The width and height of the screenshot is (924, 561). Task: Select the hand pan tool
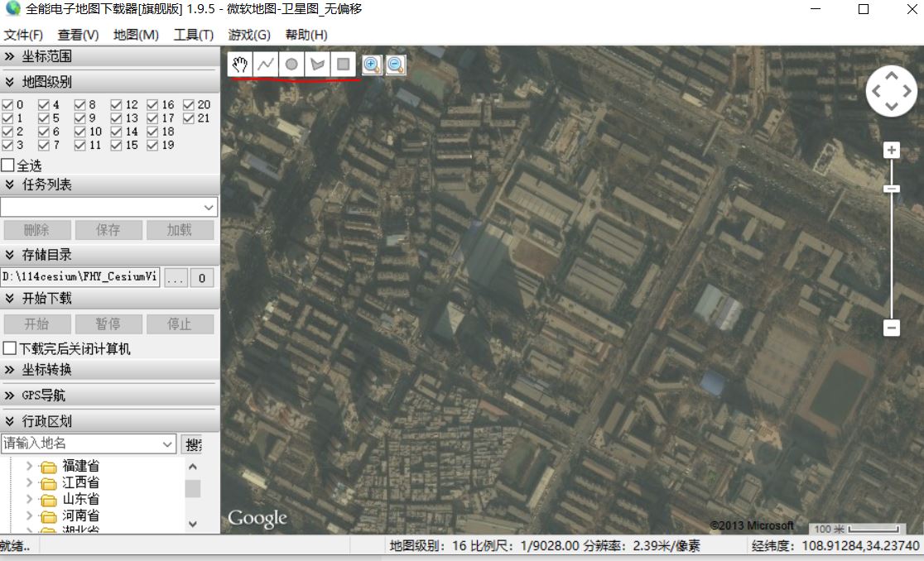tap(240, 65)
